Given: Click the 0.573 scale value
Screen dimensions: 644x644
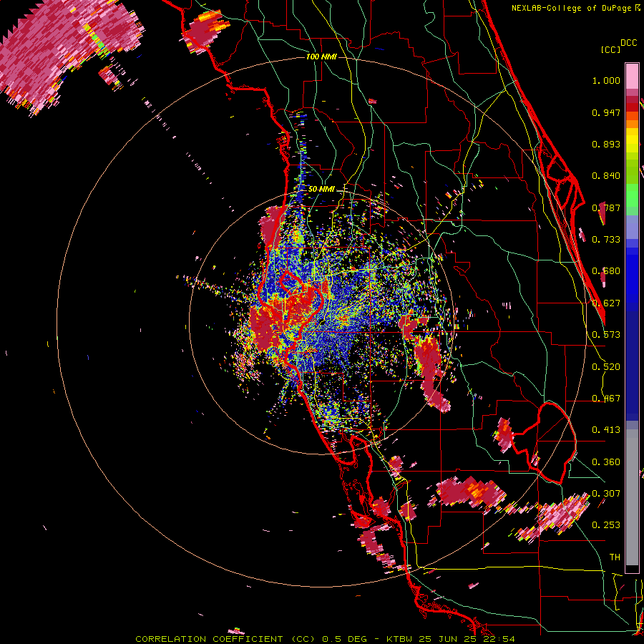Looking at the screenshot, I should pyautogui.click(x=606, y=335).
